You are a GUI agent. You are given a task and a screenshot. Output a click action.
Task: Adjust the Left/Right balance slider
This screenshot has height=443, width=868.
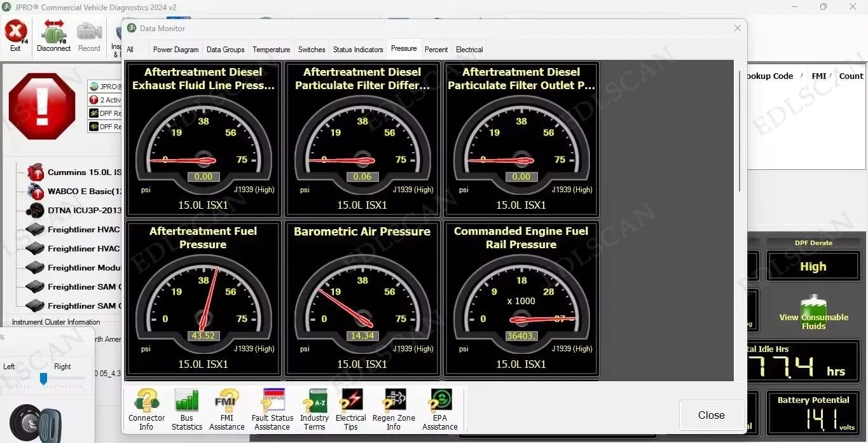coord(43,379)
